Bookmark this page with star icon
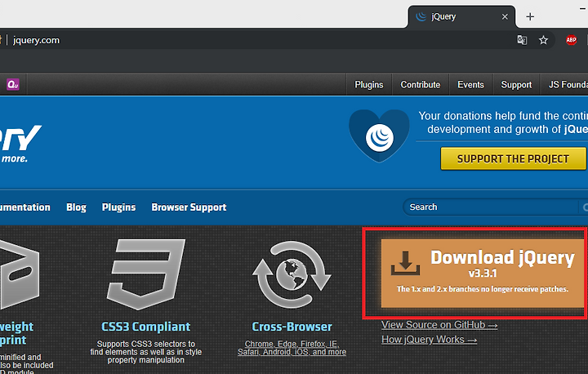The image size is (588, 374). (543, 40)
